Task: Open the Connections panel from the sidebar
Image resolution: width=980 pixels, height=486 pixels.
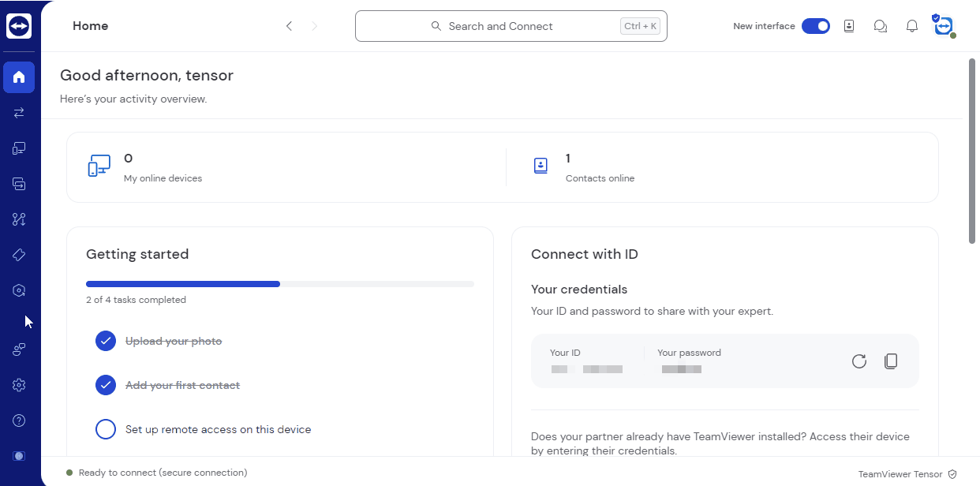Action: click(19, 112)
